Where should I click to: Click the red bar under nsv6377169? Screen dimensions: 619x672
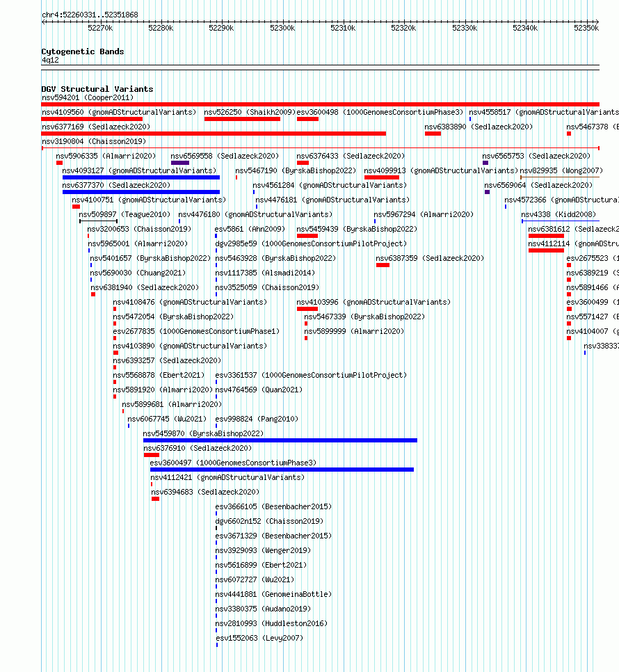pyautogui.click(x=214, y=134)
